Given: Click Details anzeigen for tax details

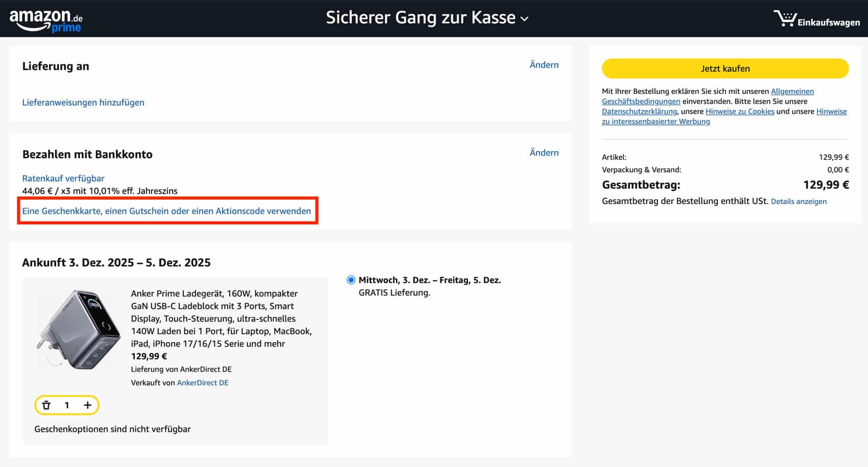Looking at the screenshot, I should tap(799, 202).
